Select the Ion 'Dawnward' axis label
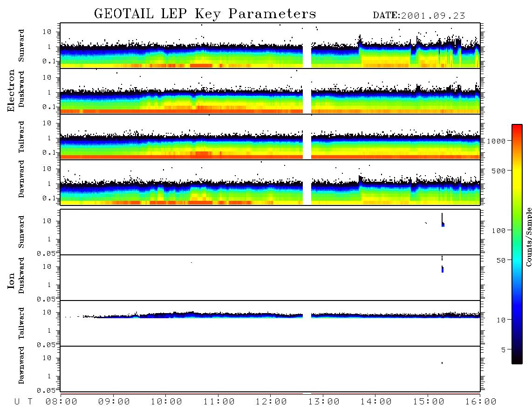Viewport: 532px width, 410px height. (x=21, y=365)
